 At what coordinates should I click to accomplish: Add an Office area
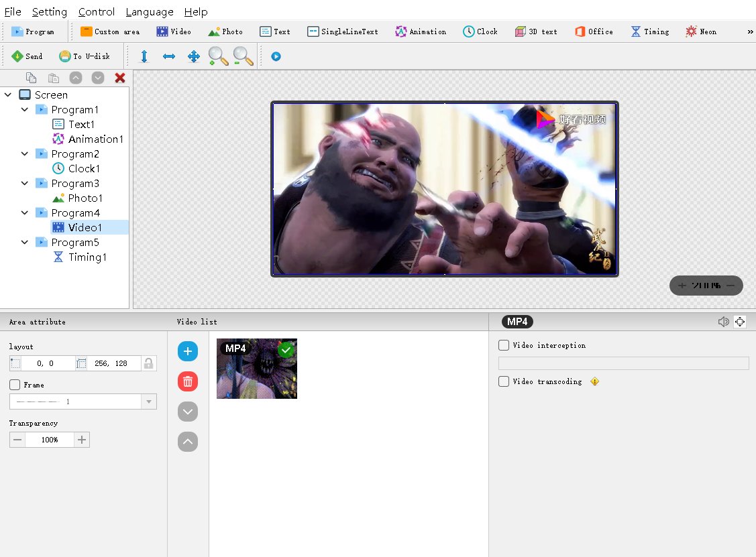[594, 32]
